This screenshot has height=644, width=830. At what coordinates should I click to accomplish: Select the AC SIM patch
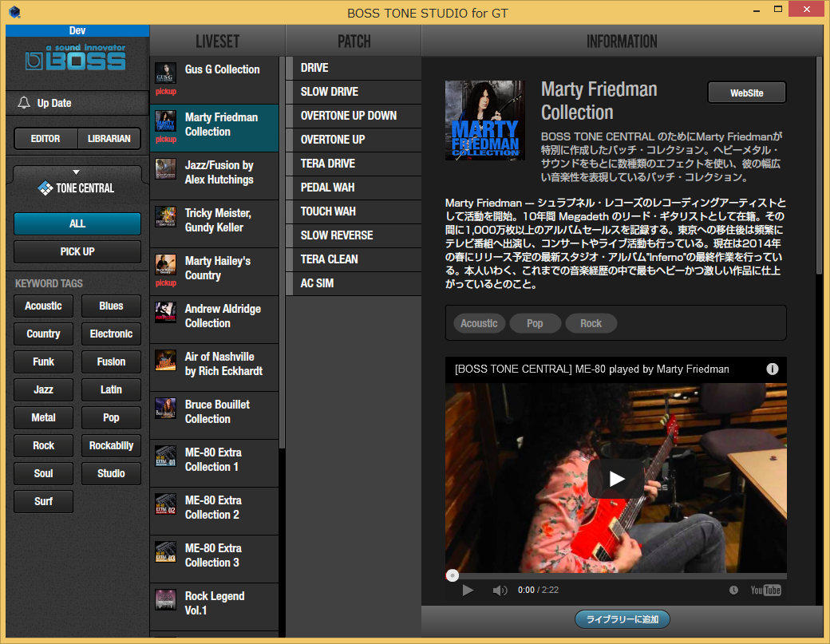click(x=354, y=283)
